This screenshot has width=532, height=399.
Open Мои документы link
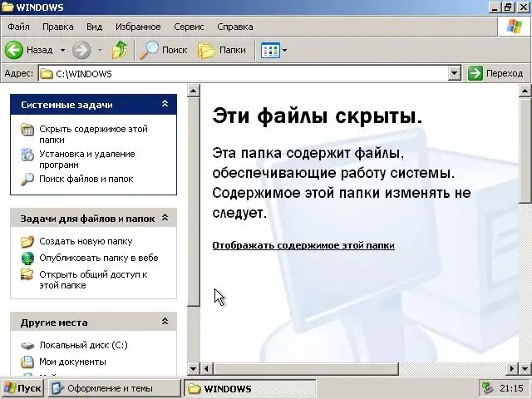[72, 362]
